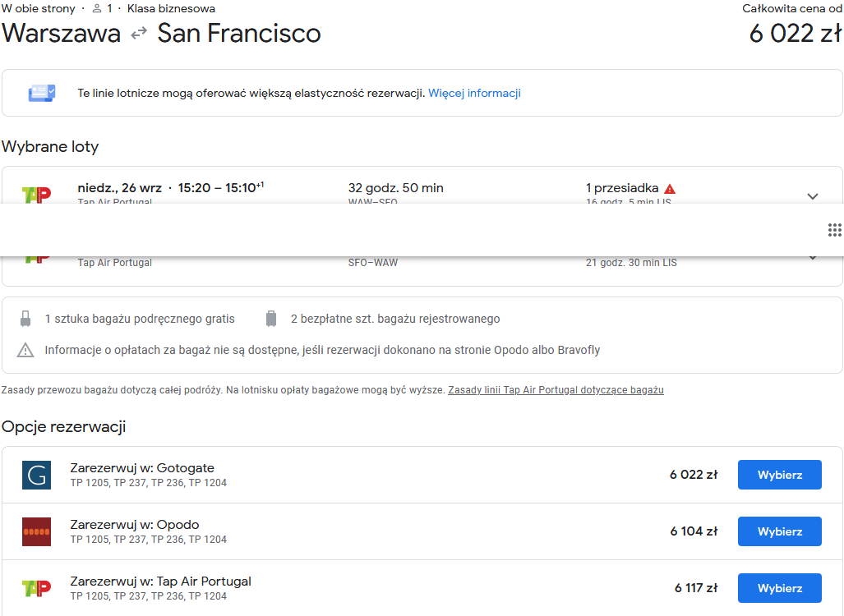The width and height of the screenshot is (844, 616).
Task: Click the total price '6 022 zł' header
Action: (796, 34)
